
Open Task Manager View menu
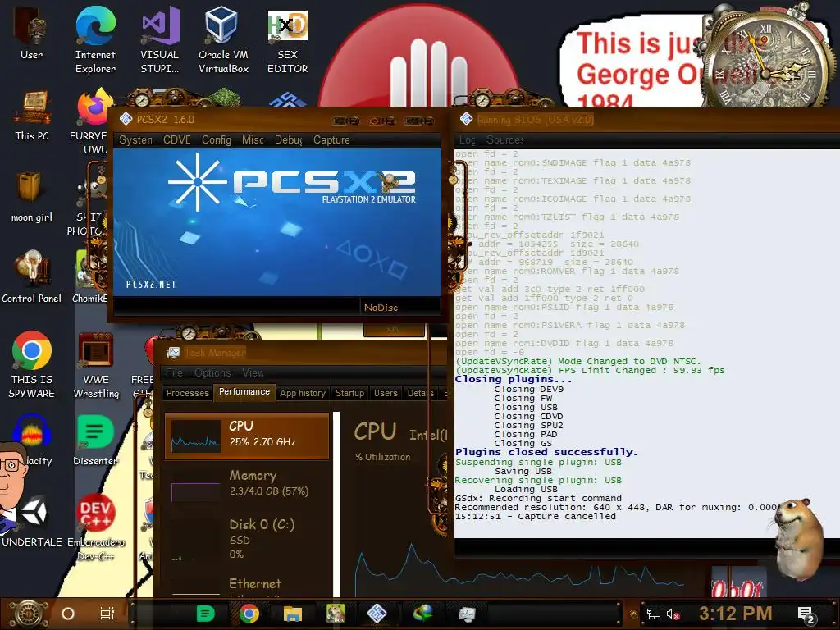point(253,372)
